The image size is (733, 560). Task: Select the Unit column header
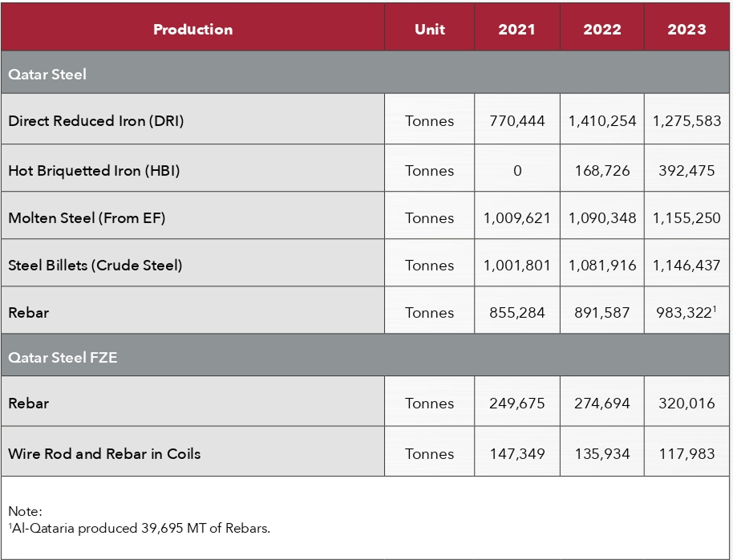click(430, 30)
